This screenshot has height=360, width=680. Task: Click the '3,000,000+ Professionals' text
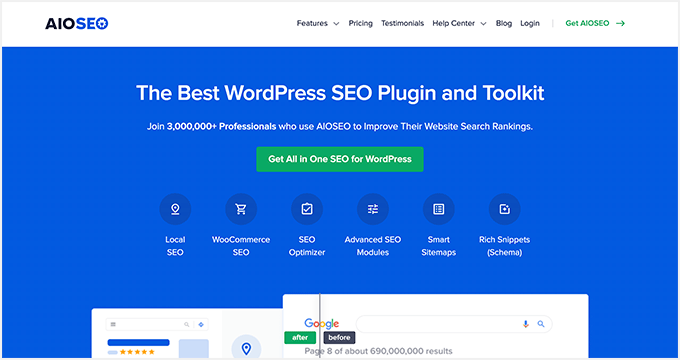[222, 127]
